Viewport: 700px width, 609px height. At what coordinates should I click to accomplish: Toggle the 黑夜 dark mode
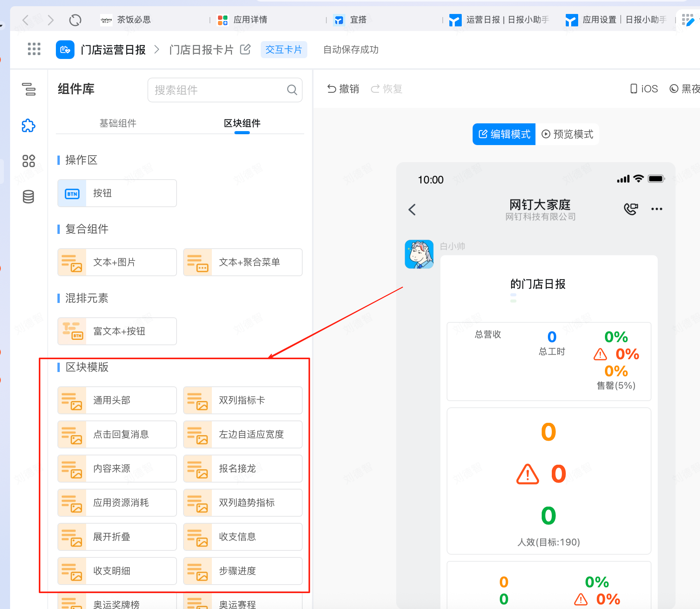point(685,89)
